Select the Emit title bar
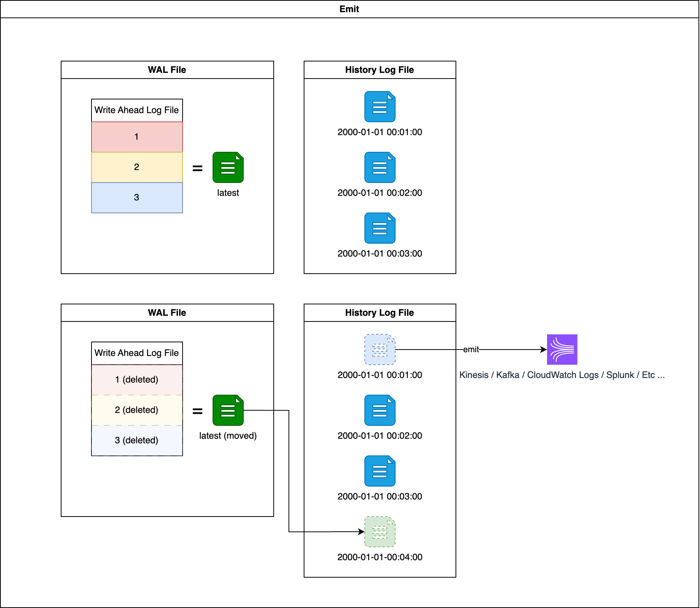 350,9
